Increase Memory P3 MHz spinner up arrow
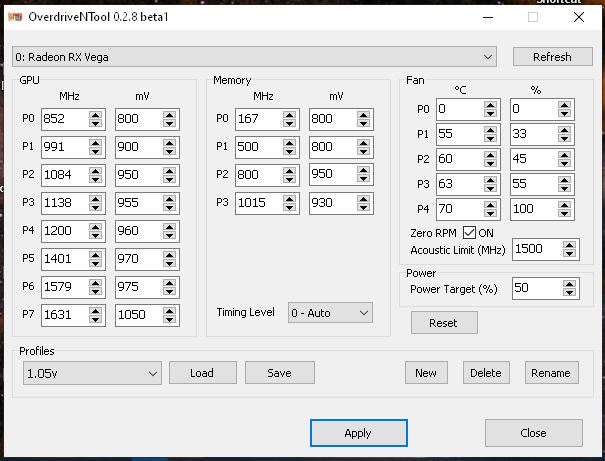Viewport: 605px width, 461px height. [x=289, y=197]
